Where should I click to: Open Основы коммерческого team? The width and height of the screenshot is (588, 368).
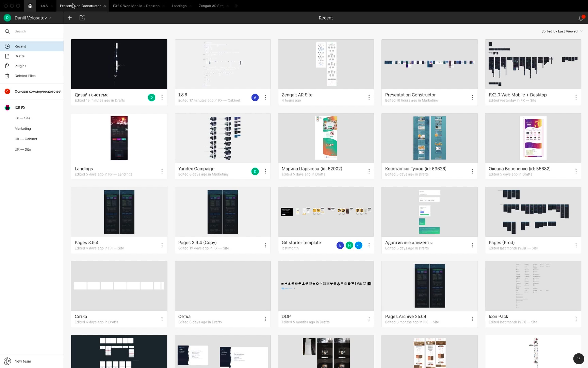click(32, 92)
